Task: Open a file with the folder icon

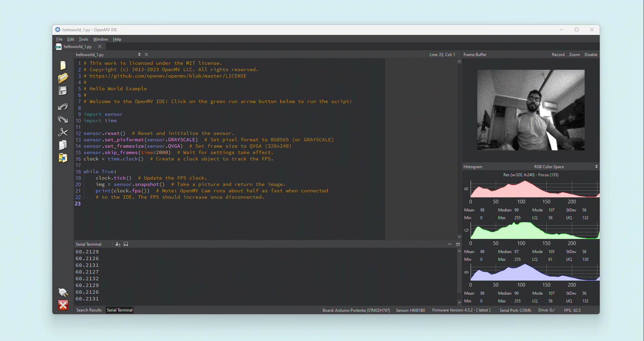Action: tap(63, 78)
